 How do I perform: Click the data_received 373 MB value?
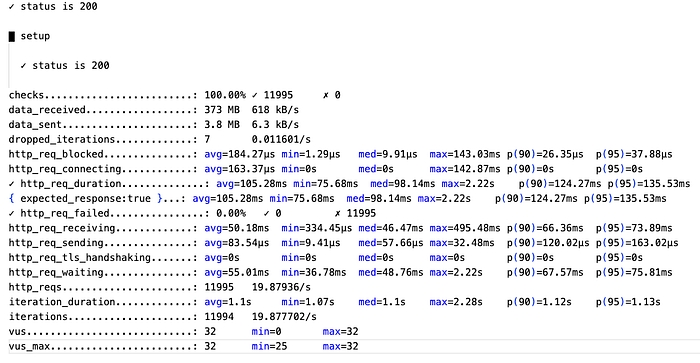[x=222, y=110]
